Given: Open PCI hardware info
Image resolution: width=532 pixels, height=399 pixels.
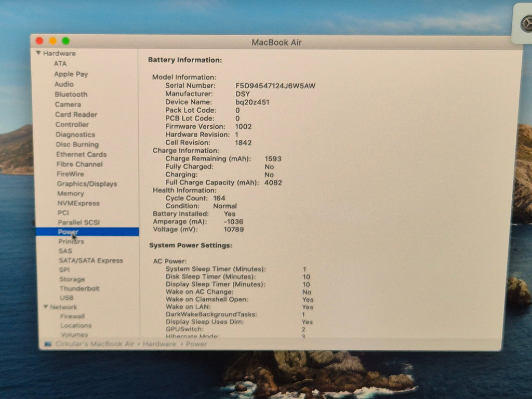Looking at the screenshot, I should [x=63, y=212].
